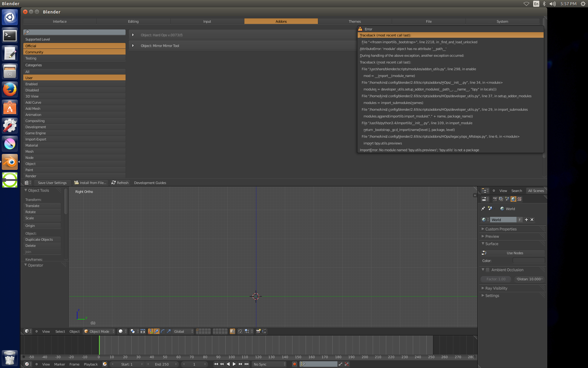The height and width of the screenshot is (368, 588).
Task: Jump to next keyframe
Action: click(x=240, y=364)
